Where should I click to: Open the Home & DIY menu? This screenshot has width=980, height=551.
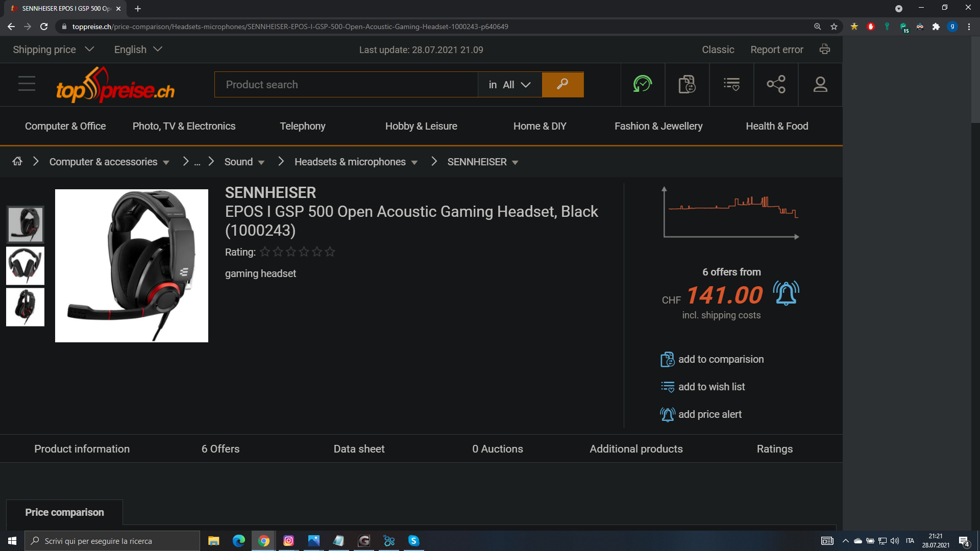[x=540, y=126]
